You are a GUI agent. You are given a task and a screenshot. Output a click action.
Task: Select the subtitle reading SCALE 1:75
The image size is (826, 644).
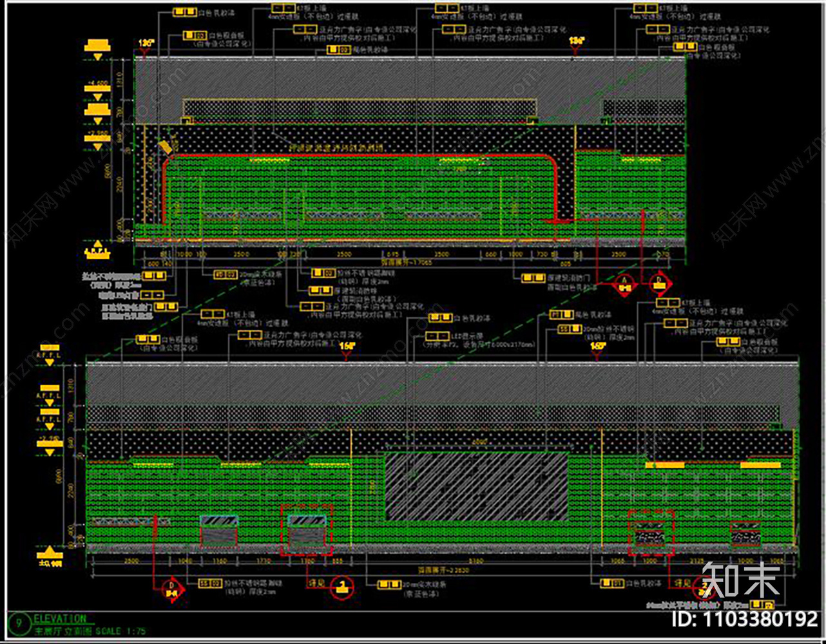[x=120, y=631]
